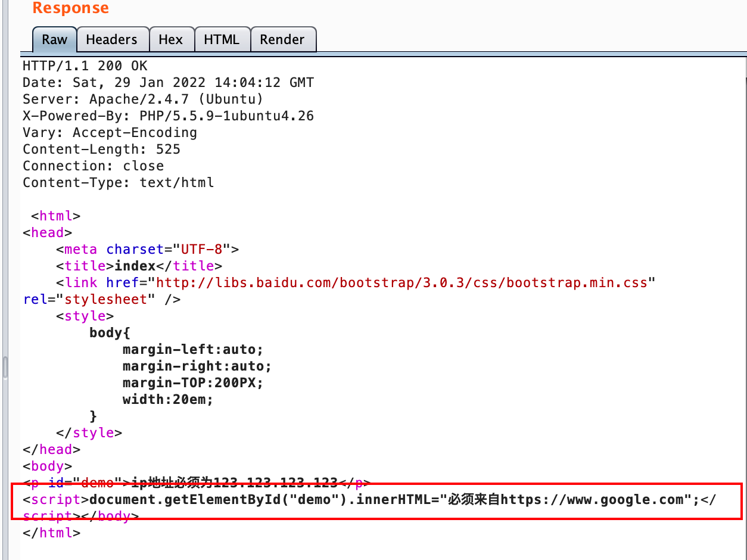
Task: Click the Content-Type: text/html header
Action: pos(117,182)
